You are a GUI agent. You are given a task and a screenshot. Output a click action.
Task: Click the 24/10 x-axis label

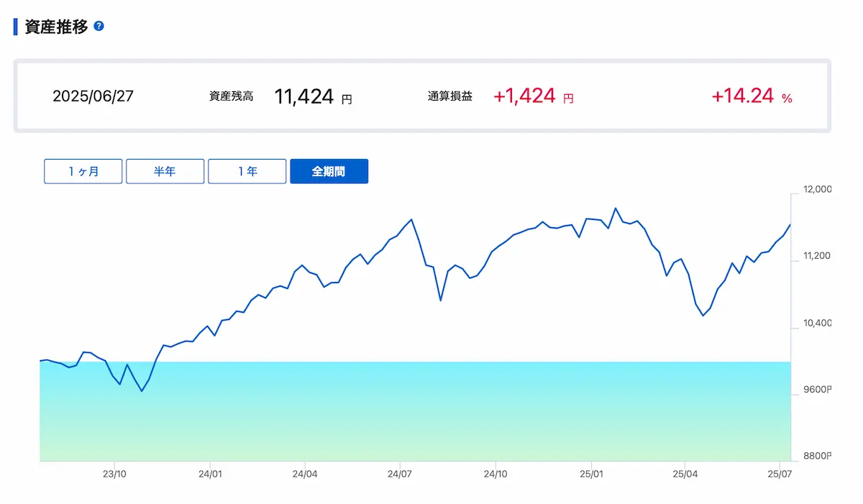tap(496, 475)
